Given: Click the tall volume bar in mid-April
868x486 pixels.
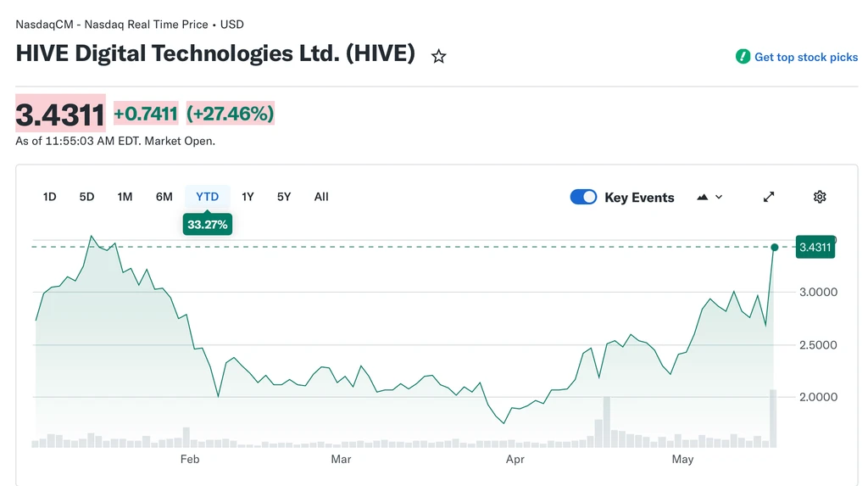Looking at the screenshot, I should pos(607,422).
